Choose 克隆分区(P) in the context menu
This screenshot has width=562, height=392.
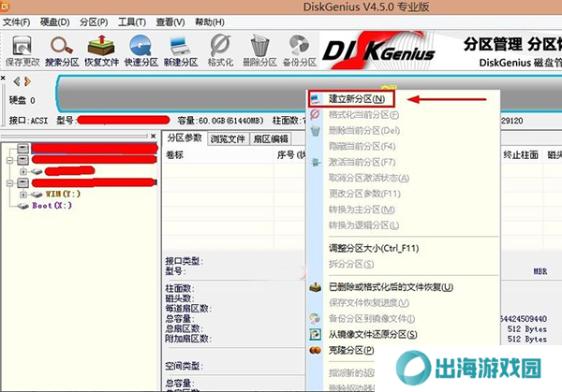pyautogui.click(x=351, y=350)
